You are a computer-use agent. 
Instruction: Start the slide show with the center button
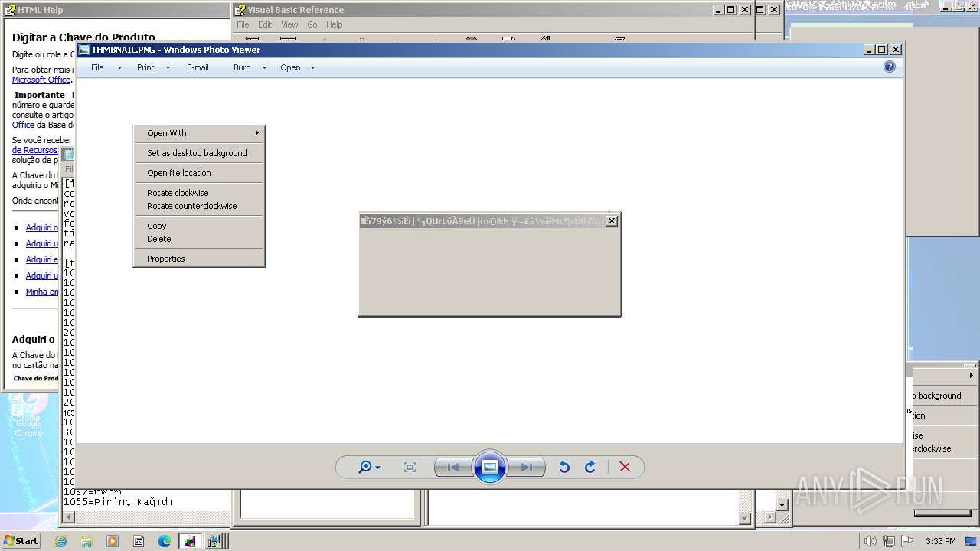pos(490,467)
